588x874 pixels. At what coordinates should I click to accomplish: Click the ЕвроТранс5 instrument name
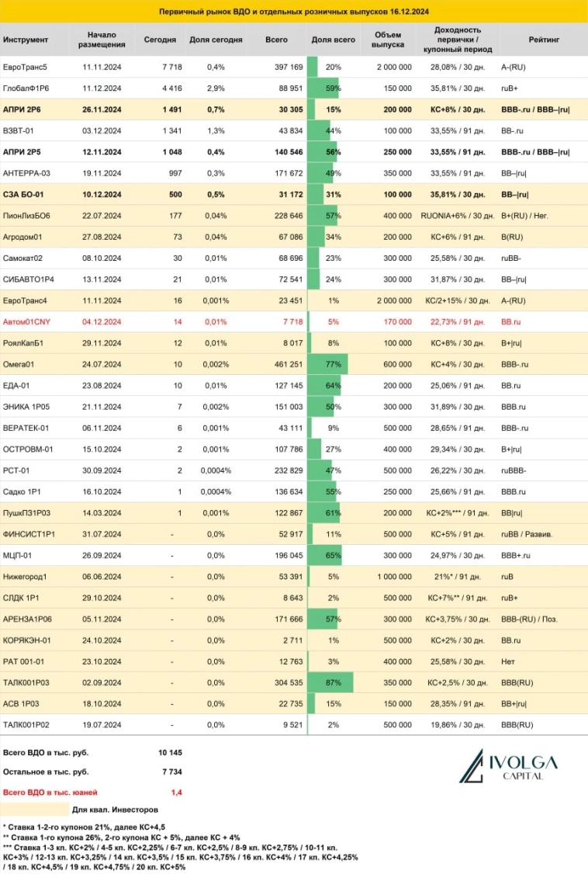click(x=26, y=68)
